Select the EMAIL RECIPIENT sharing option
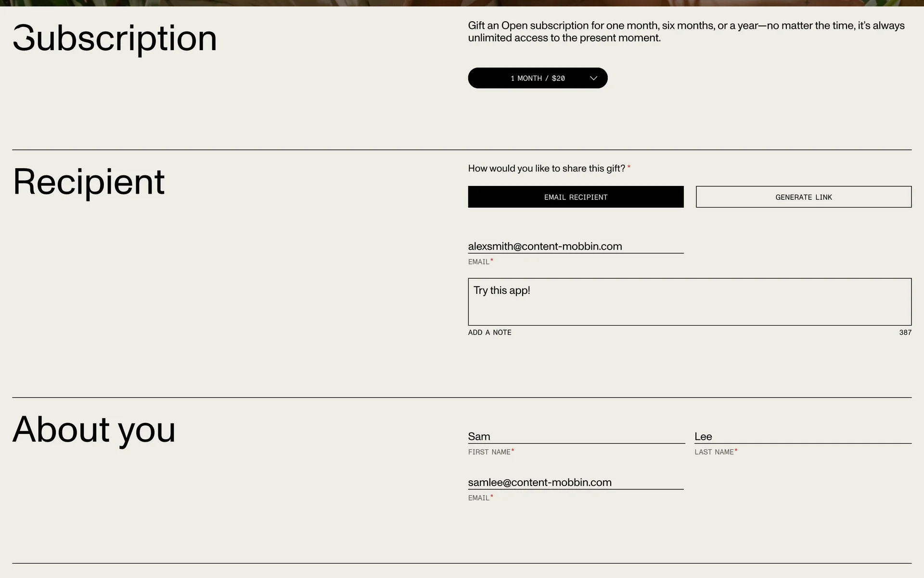 [x=576, y=197]
